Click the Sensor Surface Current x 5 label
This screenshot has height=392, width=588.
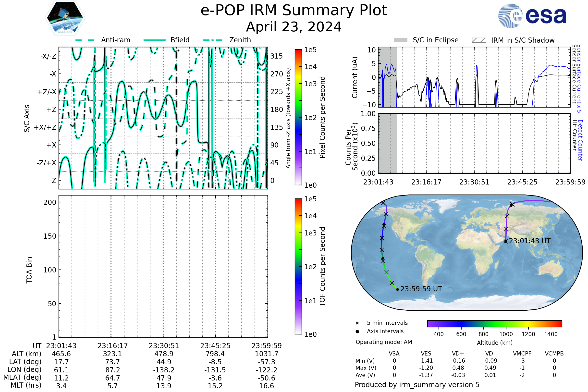[579, 78]
